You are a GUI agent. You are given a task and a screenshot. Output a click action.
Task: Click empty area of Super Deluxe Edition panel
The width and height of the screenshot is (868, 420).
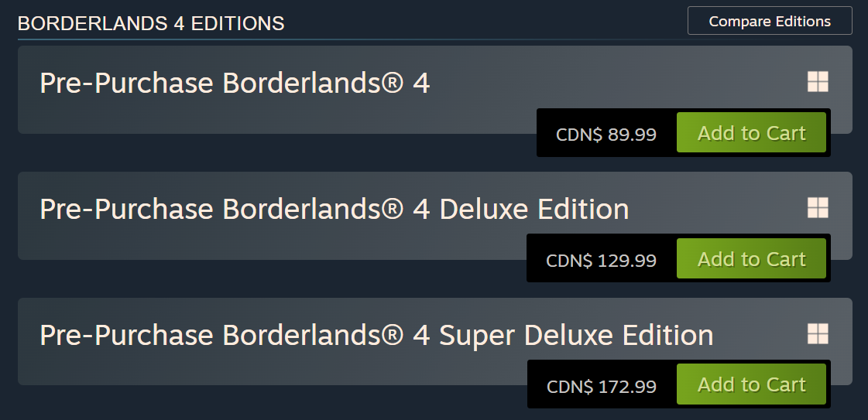276,369
